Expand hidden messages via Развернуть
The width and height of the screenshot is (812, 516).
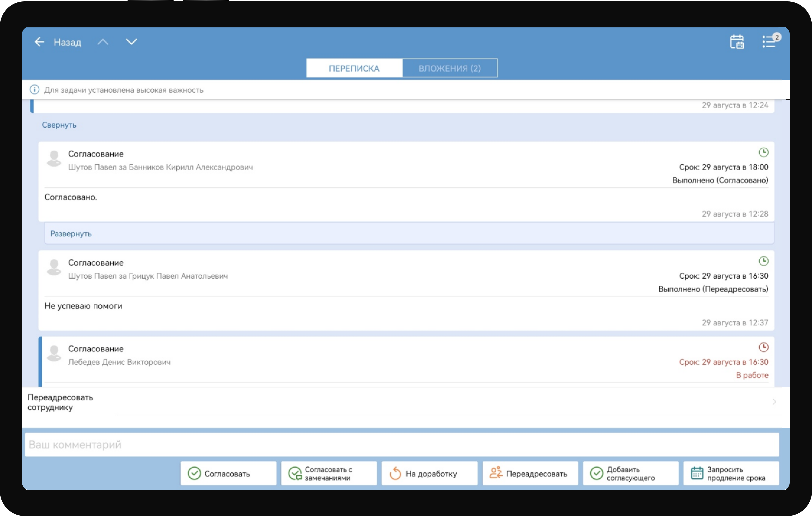coord(71,234)
